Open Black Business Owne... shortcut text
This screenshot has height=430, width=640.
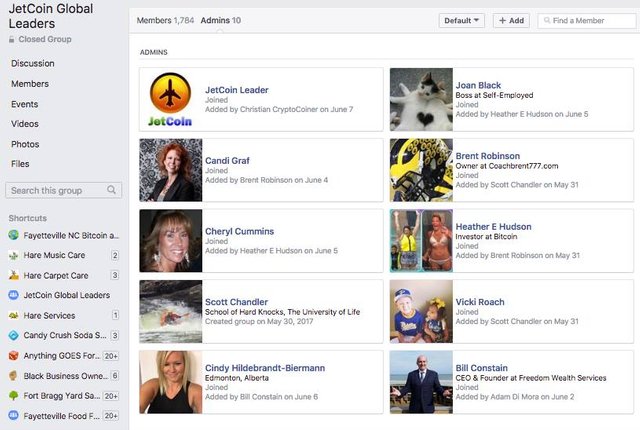tap(66, 376)
